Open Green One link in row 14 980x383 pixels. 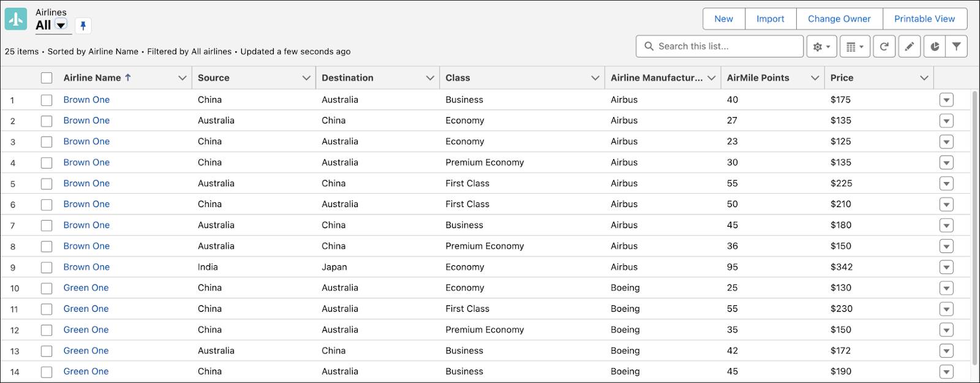(86, 371)
